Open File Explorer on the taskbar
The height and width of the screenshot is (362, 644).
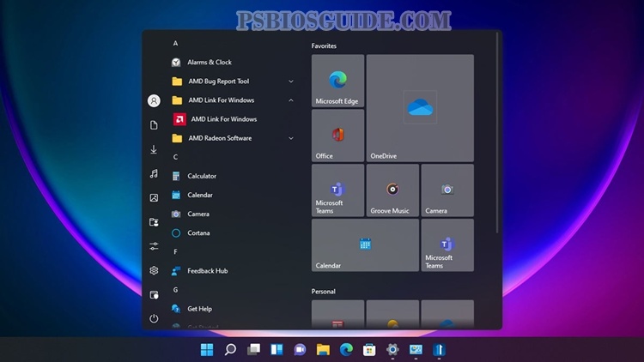pyautogui.click(x=323, y=350)
